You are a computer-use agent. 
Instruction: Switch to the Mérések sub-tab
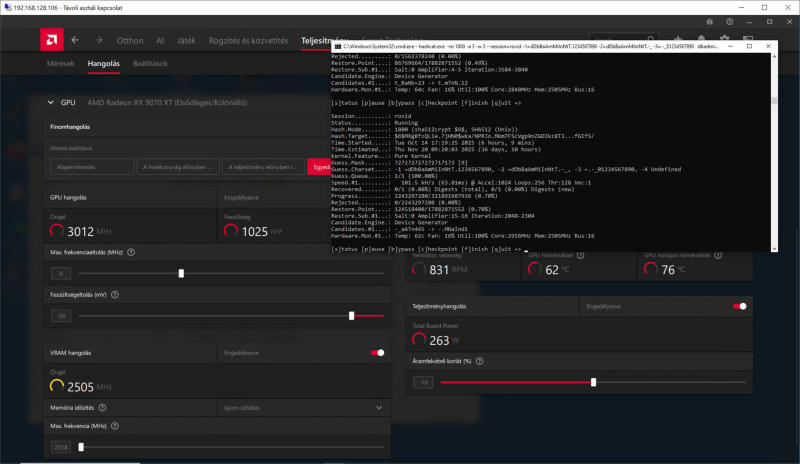point(61,63)
